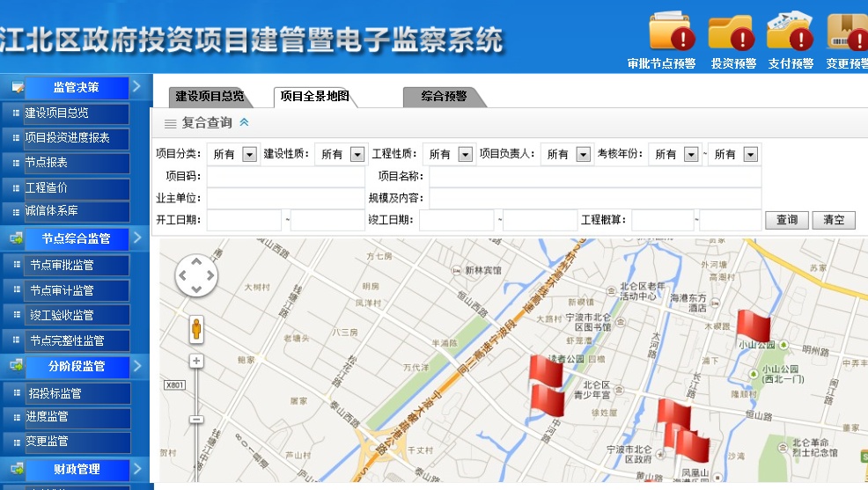Click the red flag at 小山公园
The height and width of the screenshot is (490, 868).
pos(753,326)
